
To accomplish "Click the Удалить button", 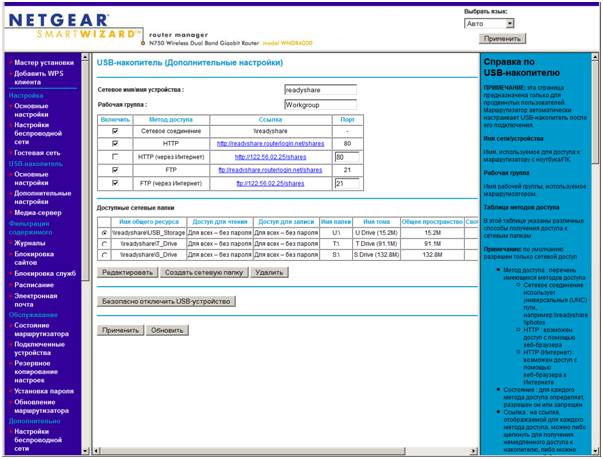I will click(269, 272).
